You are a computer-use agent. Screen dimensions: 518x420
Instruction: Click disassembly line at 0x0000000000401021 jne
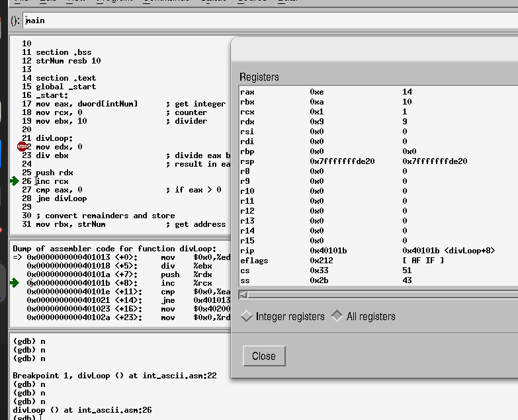point(128,300)
